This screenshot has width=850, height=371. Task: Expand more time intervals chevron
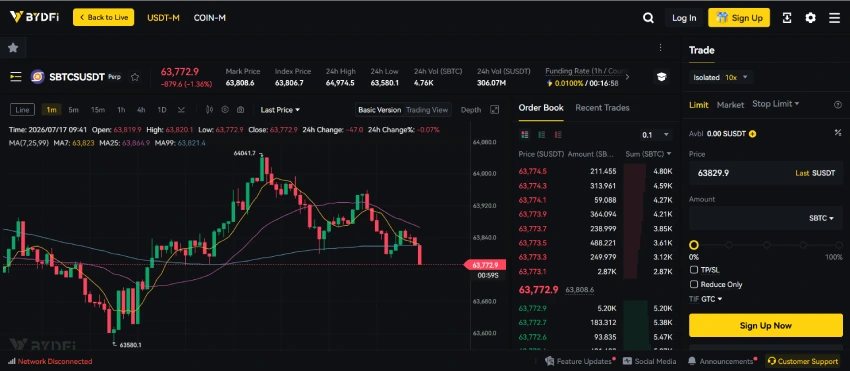[182, 110]
